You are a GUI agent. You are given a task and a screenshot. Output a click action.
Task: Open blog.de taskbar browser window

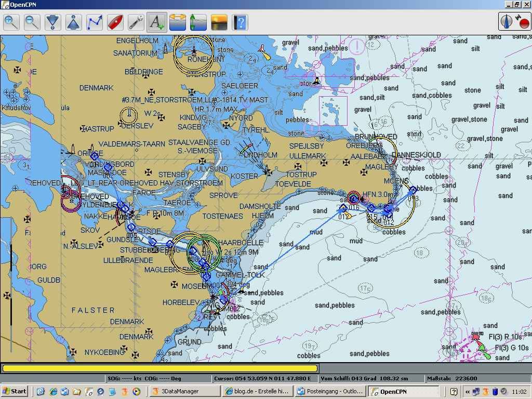257,392
